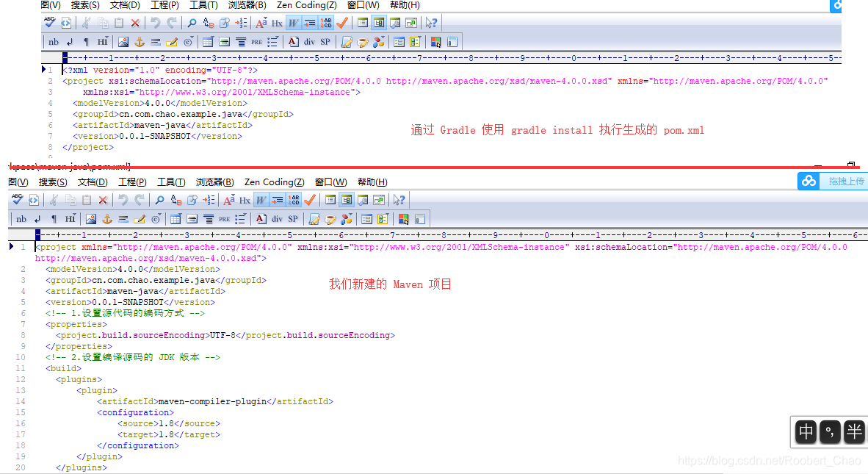Viewport: 868px width, 474px height.
Task: Click the 半 half-width IME button
Action: point(854,431)
